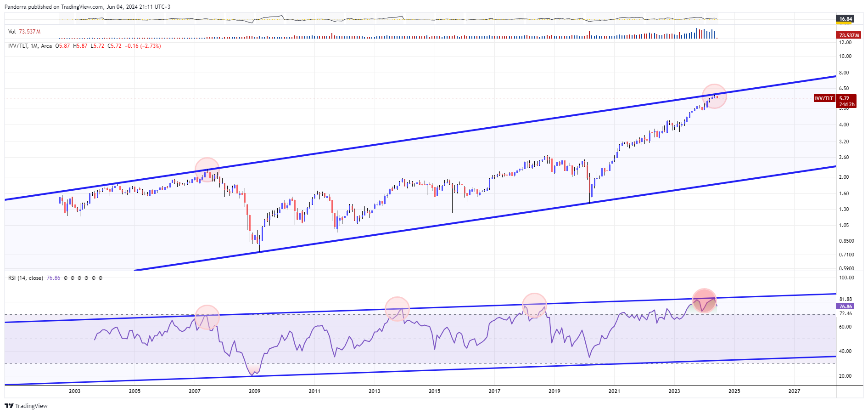Click the 0.8500 price axis label
The image size is (868, 414).
coord(846,241)
